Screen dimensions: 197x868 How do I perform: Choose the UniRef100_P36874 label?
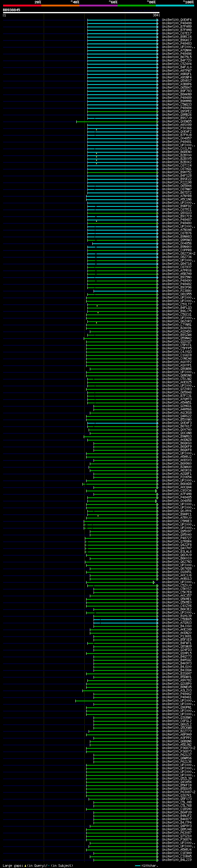[177, 839]
